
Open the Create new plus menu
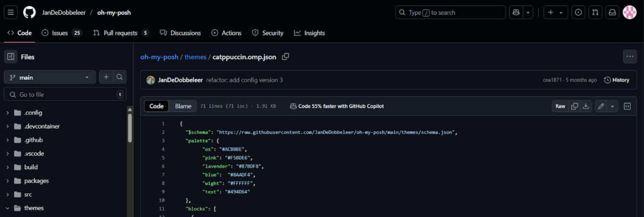556,13
